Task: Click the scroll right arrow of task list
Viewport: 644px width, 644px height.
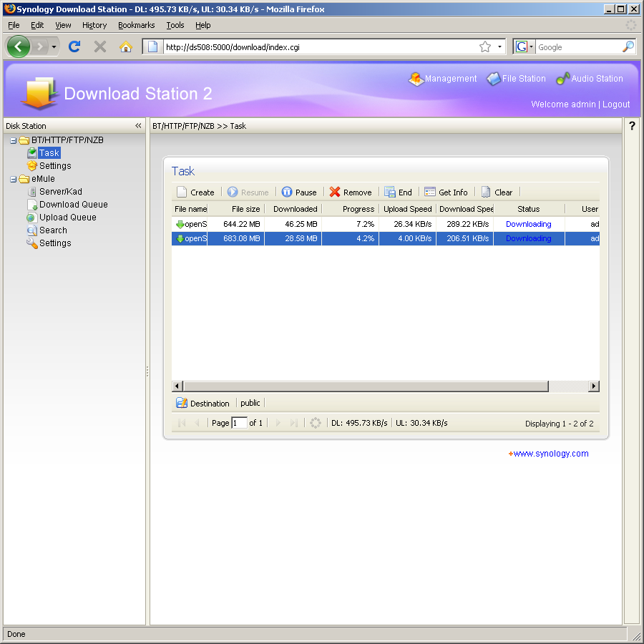Action: [594, 386]
